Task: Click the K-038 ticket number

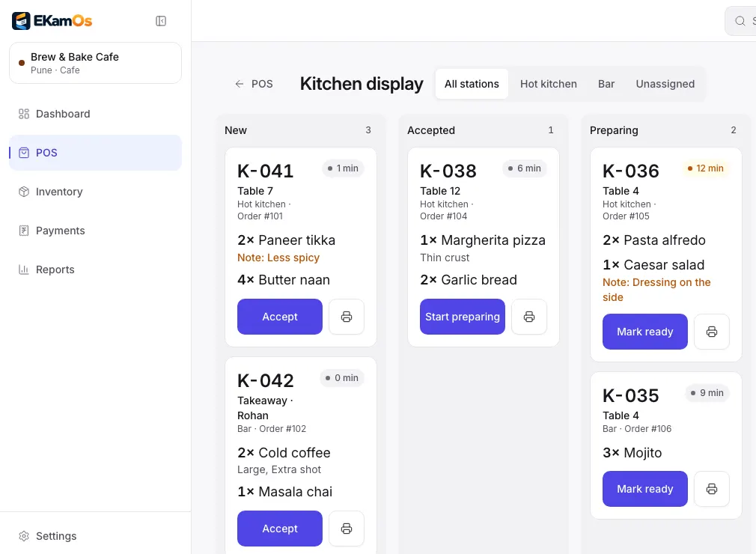Action: [x=448, y=171]
